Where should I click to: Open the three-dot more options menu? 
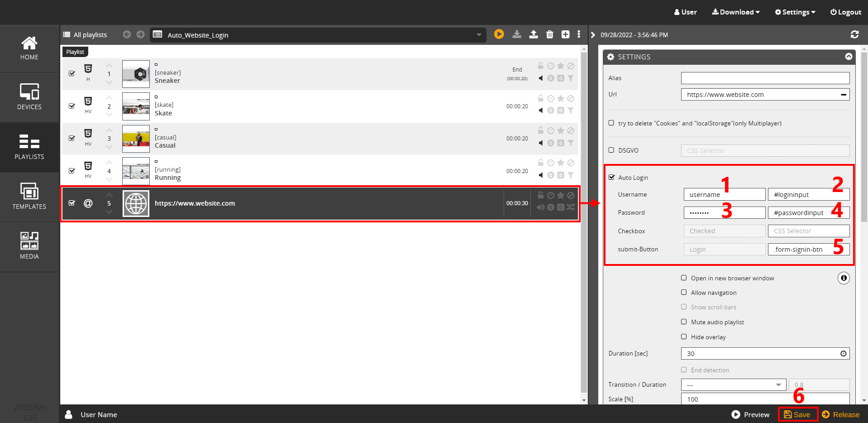[579, 34]
